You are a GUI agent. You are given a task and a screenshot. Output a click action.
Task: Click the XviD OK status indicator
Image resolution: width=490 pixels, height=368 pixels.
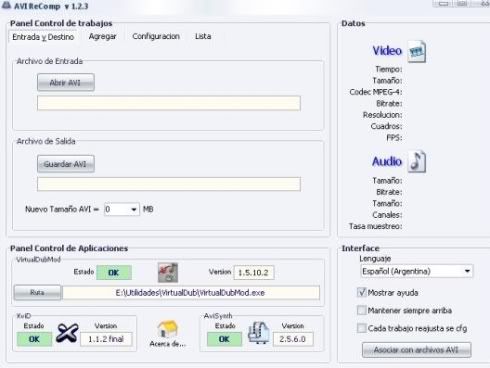click(34, 339)
